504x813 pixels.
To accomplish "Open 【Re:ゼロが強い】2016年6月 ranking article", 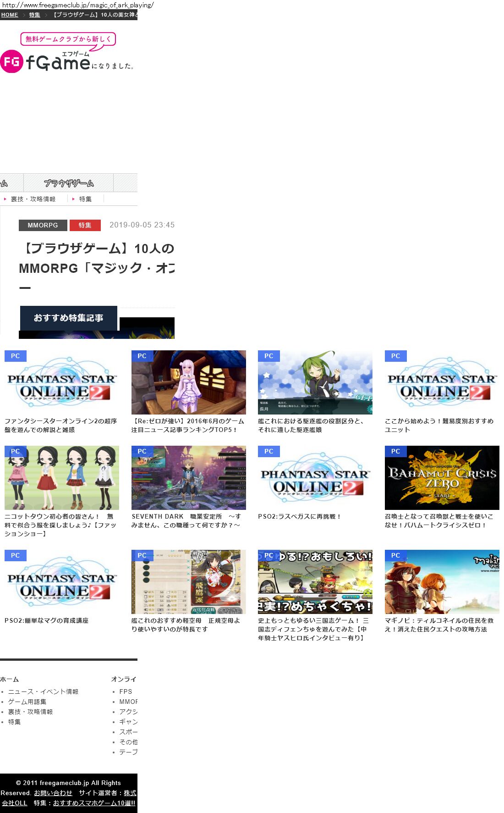I will pos(188,426).
